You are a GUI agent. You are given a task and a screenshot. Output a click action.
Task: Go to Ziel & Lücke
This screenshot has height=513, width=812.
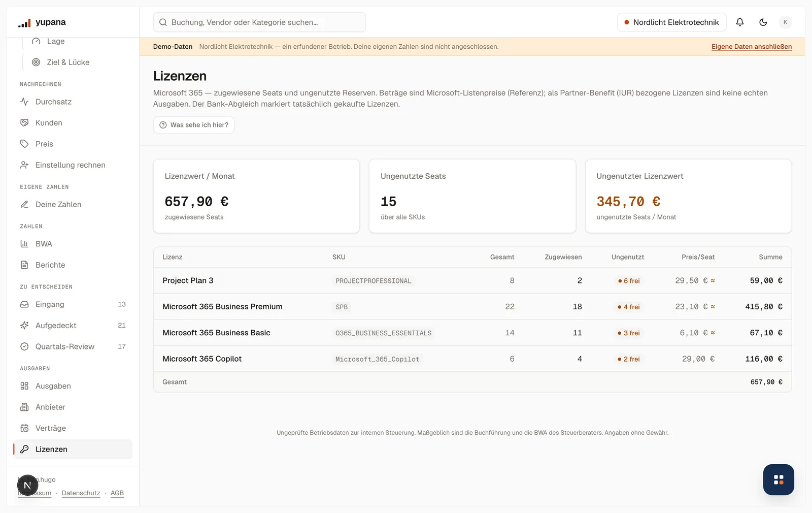[68, 62]
